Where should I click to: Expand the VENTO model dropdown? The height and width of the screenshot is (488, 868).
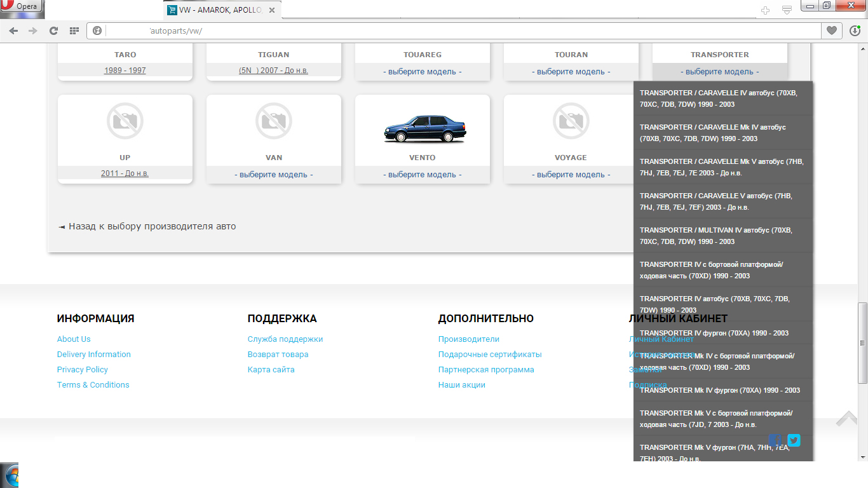(x=422, y=175)
